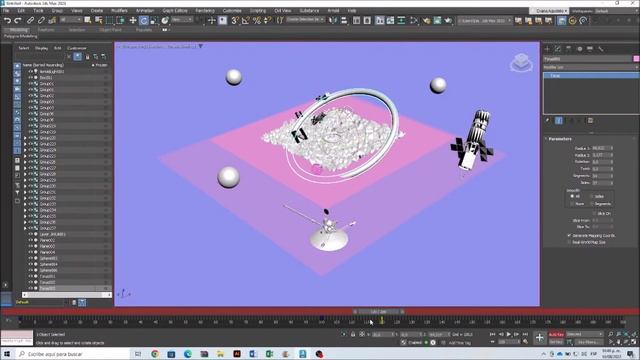
Task: Open the Schematic View icon
Action: pos(414,20)
